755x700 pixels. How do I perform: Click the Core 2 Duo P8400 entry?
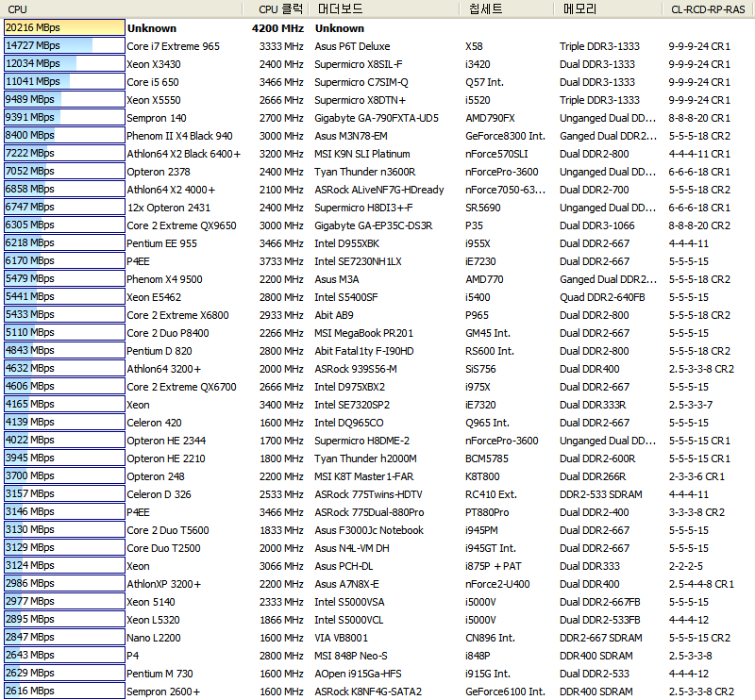point(168,333)
